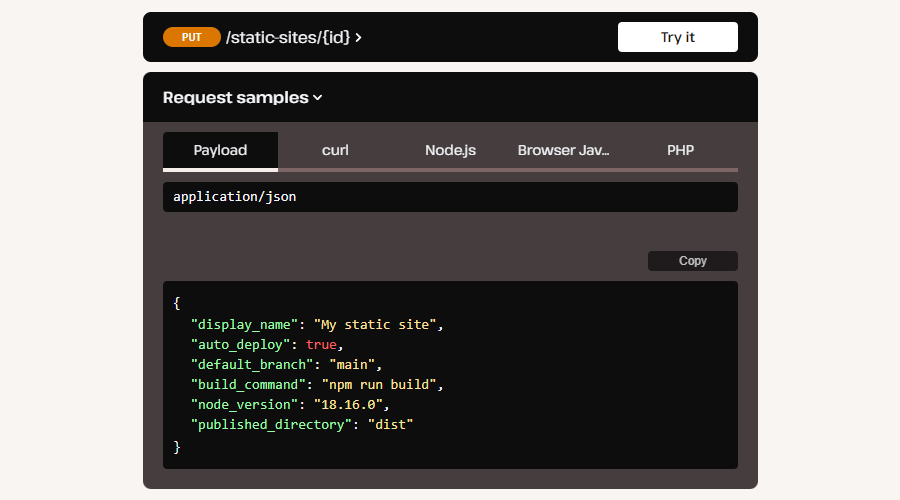Image resolution: width=900 pixels, height=500 pixels.
Task: Switch to the Browser JavaScript tab
Action: [x=564, y=151]
